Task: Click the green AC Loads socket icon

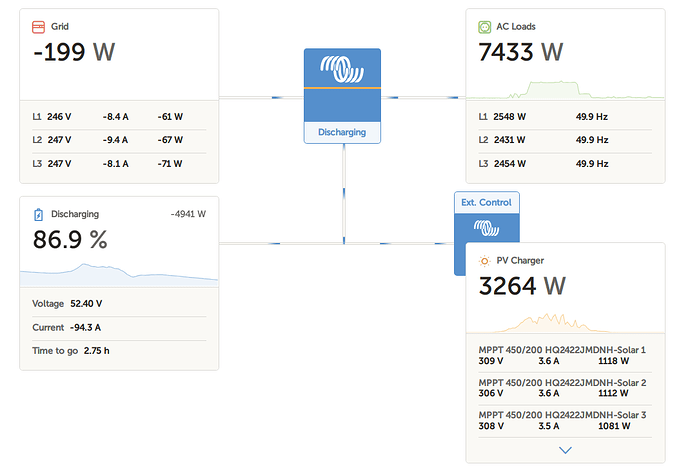Action: [x=484, y=27]
